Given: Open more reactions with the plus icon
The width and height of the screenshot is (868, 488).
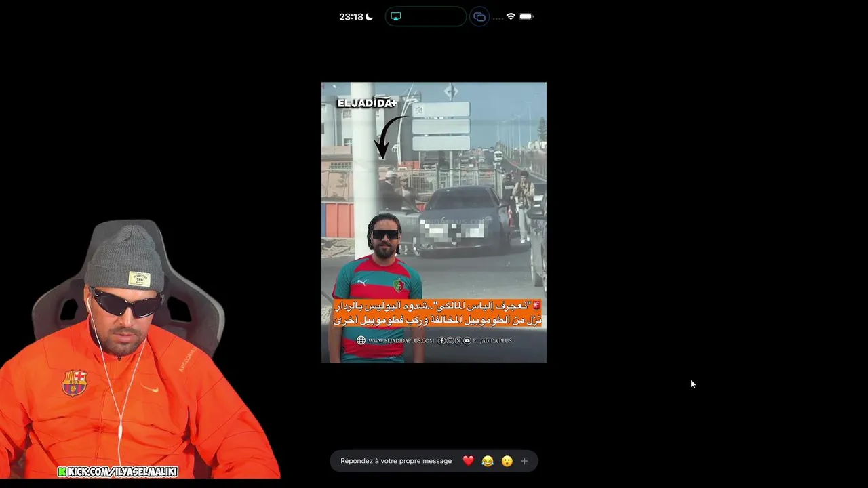Looking at the screenshot, I should point(524,461).
